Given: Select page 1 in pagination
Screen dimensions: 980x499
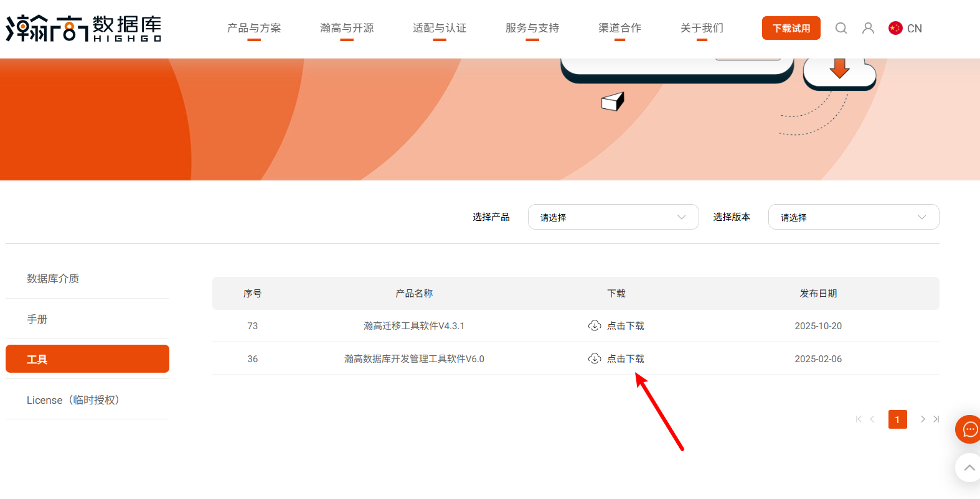Looking at the screenshot, I should (897, 419).
